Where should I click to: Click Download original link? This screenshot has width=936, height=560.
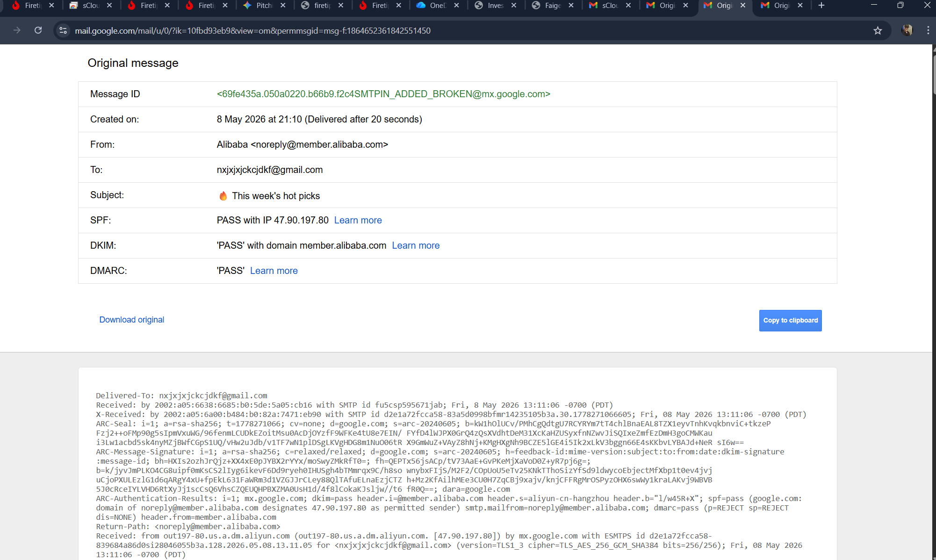131,320
